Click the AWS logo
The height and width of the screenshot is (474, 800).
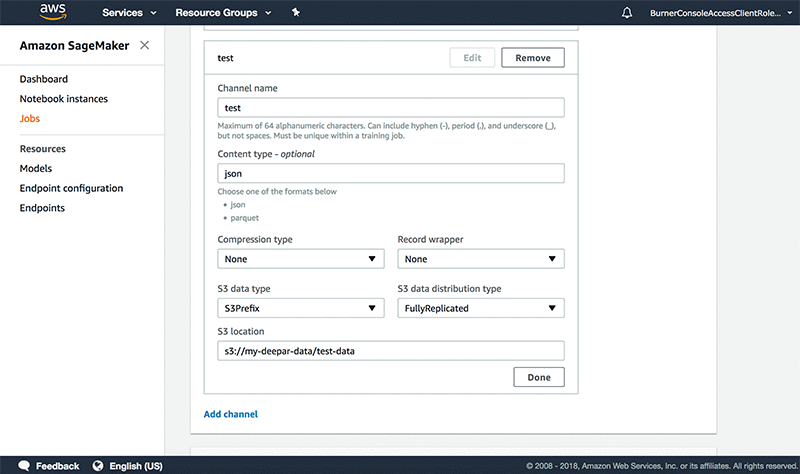pyautogui.click(x=53, y=12)
